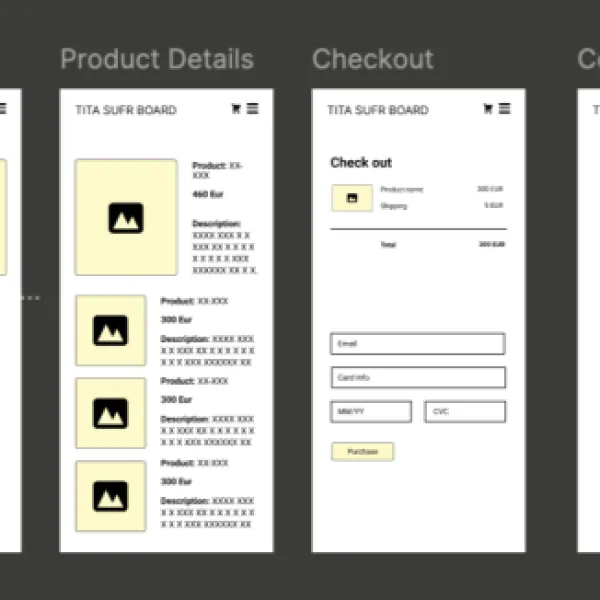Click the Card info input field
The height and width of the screenshot is (600, 600).
[418, 377]
